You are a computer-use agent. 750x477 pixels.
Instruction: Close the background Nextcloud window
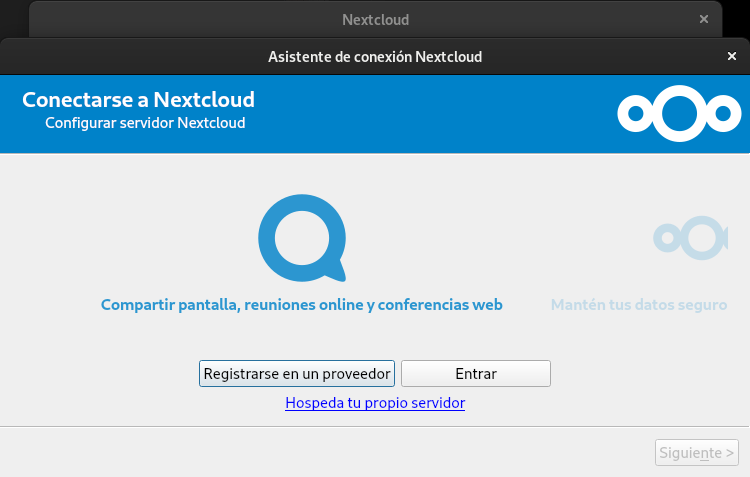coord(704,19)
